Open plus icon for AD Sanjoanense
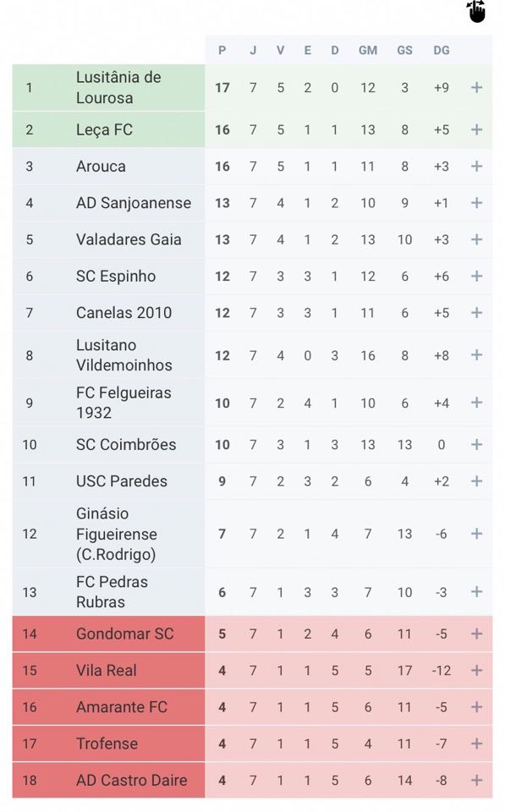This screenshot has height=812, width=505. [476, 203]
